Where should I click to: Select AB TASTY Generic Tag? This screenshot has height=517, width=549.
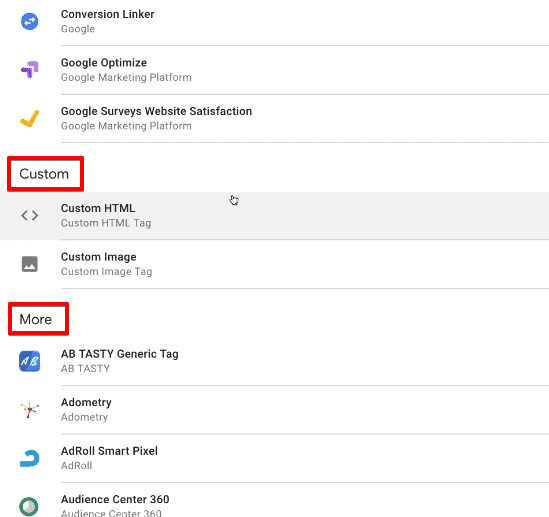274,361
